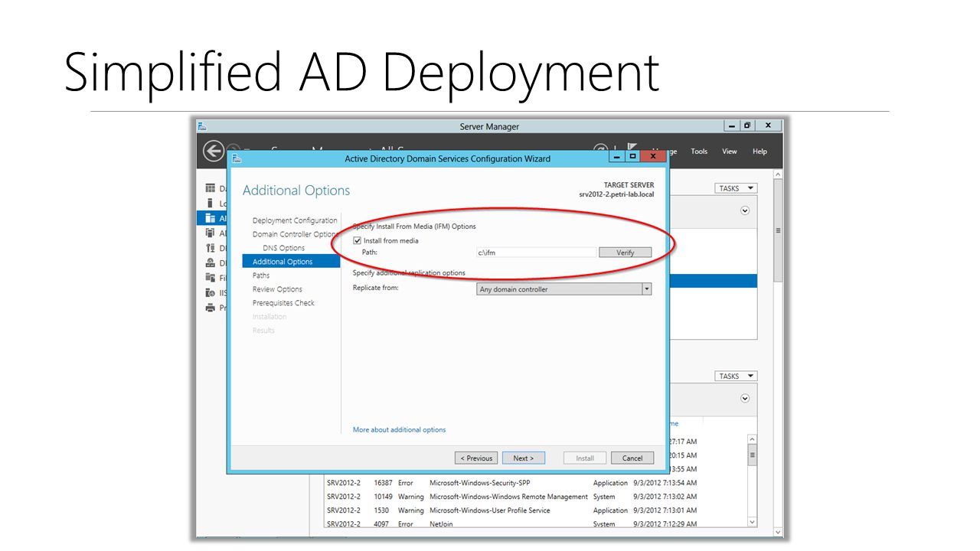Screen dimensions: 980x551
Task: Click the Server Manager scrollbar down arrow
Action: 778,532
